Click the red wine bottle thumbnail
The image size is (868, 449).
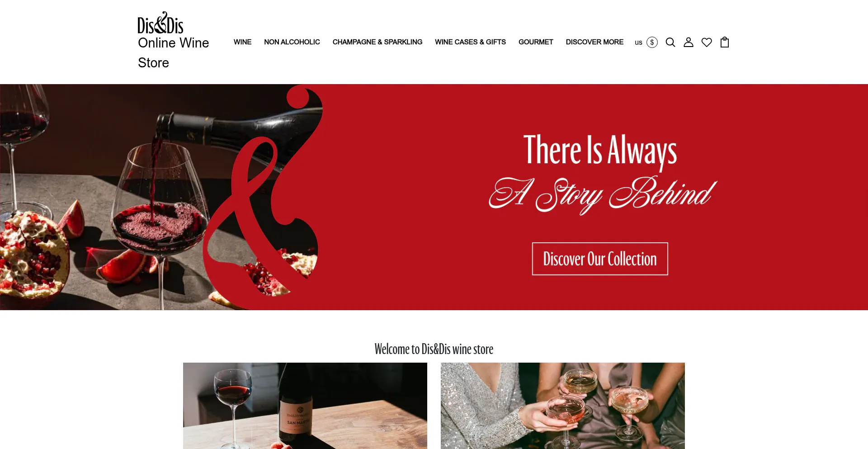pos(305,406)
